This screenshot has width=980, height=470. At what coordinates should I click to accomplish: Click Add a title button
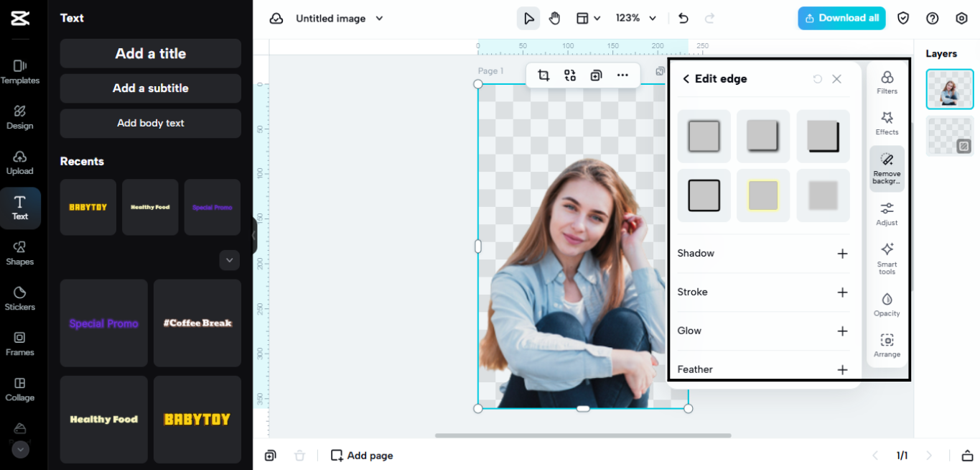click(150, 53)
